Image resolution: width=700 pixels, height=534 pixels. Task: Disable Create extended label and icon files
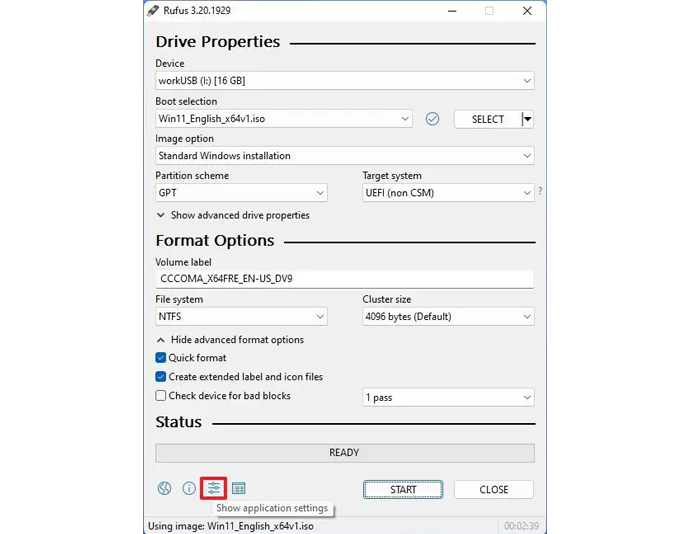click(161, 377)
